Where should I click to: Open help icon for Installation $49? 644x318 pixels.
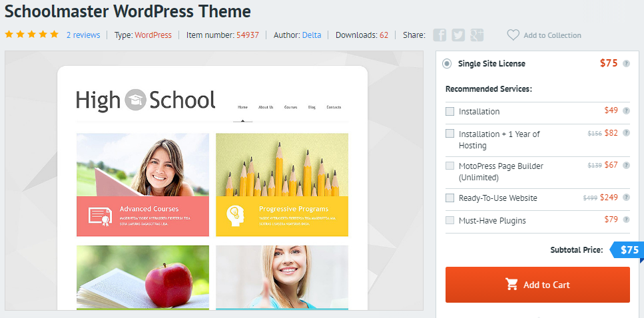tap(626, 110)
